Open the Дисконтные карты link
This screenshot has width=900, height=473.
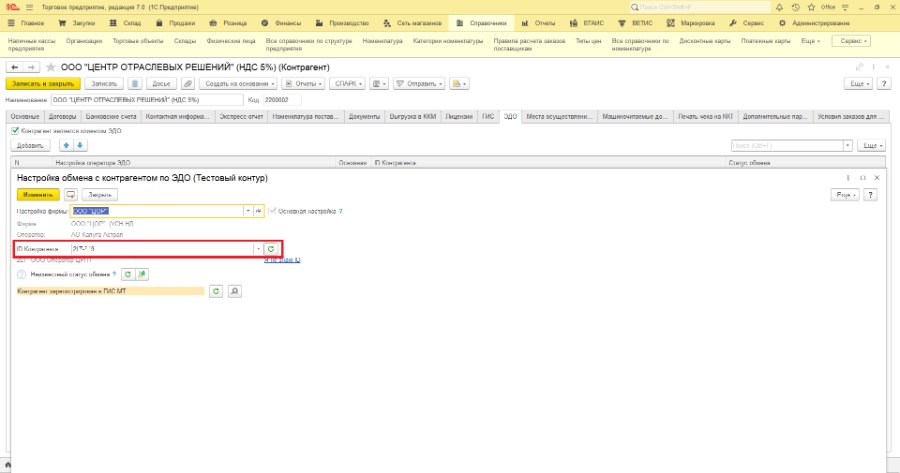coord(705,41)
